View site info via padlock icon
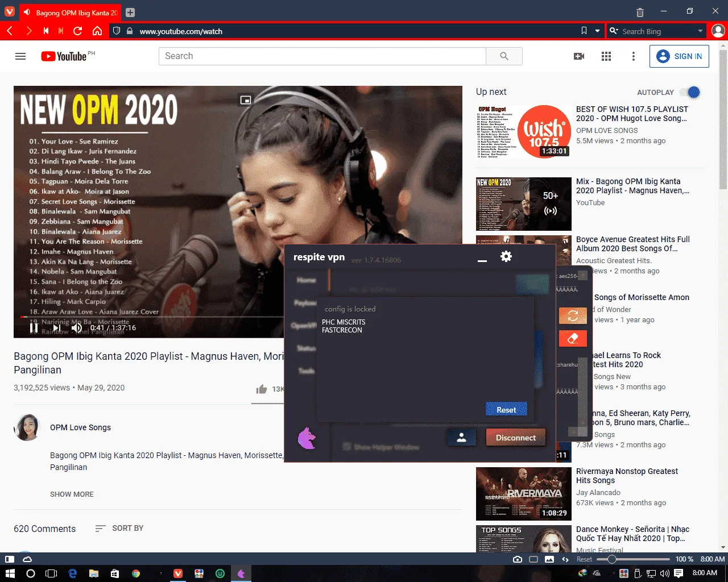Screen dimensions: 728x582 [x=130, y=31]
